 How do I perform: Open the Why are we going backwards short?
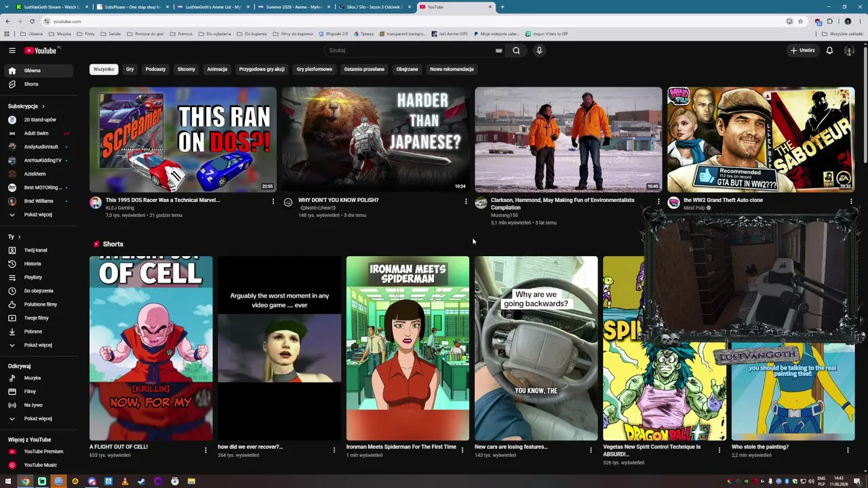(536, 348)
